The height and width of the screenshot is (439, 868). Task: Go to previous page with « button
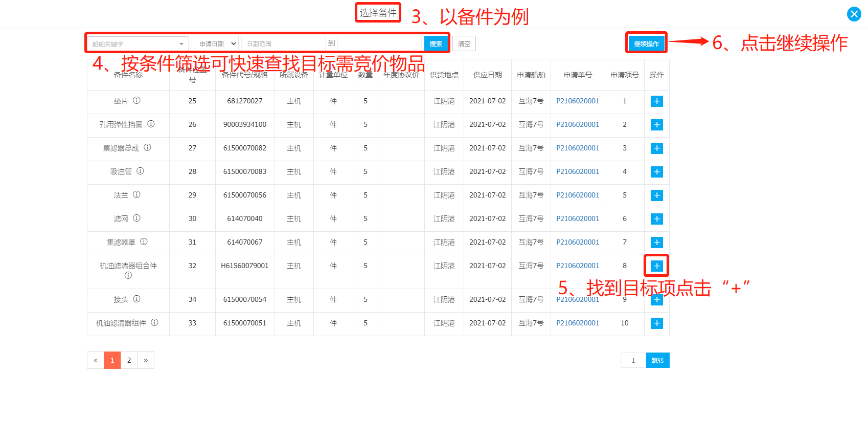(96, 360)
